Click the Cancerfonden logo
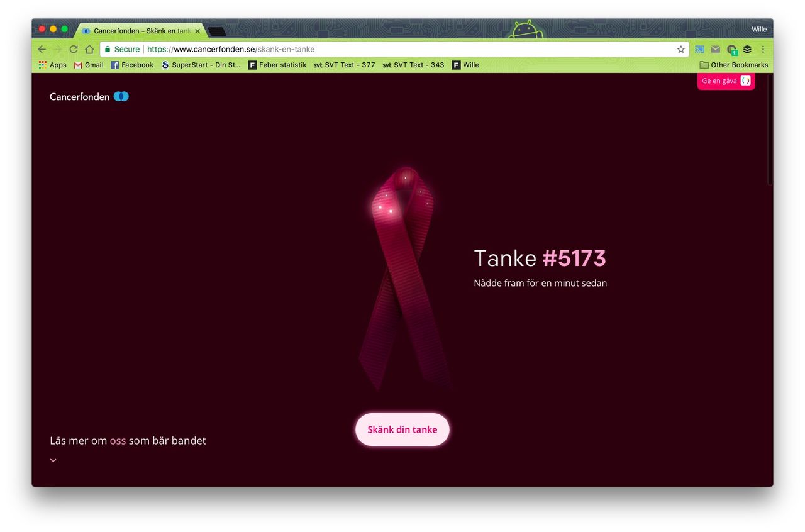The width and height of the screenshot is (805, 532). pos(89,96)
